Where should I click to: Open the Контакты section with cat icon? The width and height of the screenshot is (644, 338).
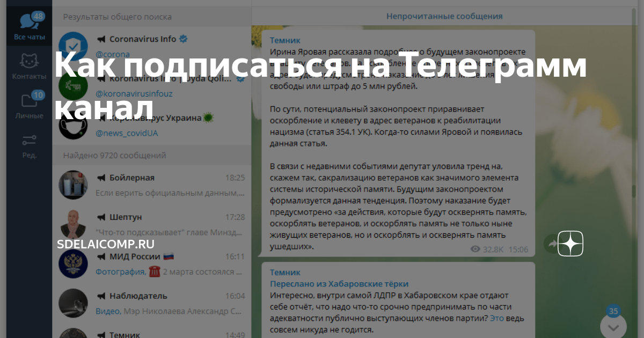point(30,66)
